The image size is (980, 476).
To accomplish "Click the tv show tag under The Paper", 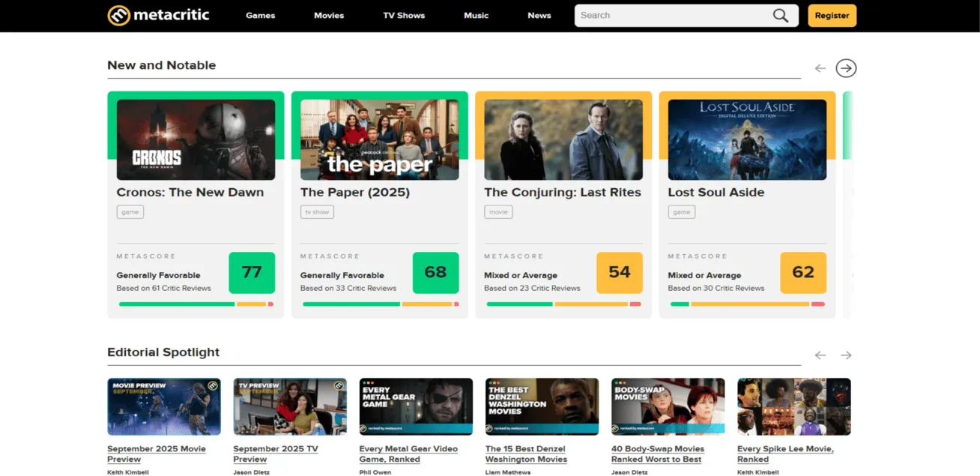I will coord(317,212).
